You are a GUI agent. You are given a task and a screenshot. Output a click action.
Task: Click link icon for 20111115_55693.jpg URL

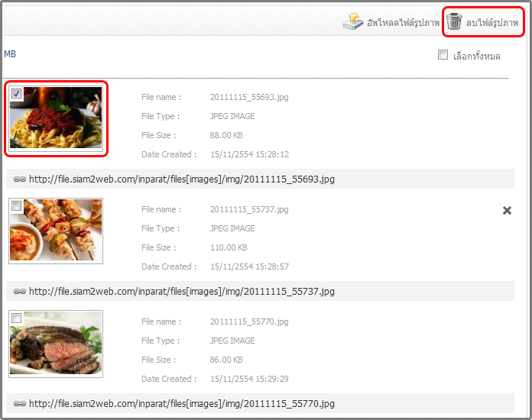click(20, 179)
